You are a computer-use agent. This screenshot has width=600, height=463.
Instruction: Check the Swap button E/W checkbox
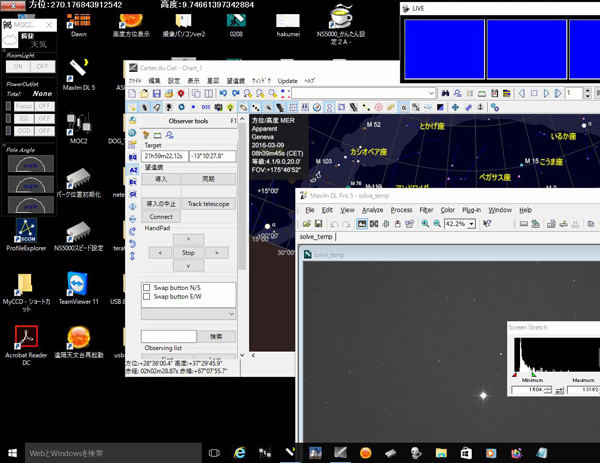point(147,297)
